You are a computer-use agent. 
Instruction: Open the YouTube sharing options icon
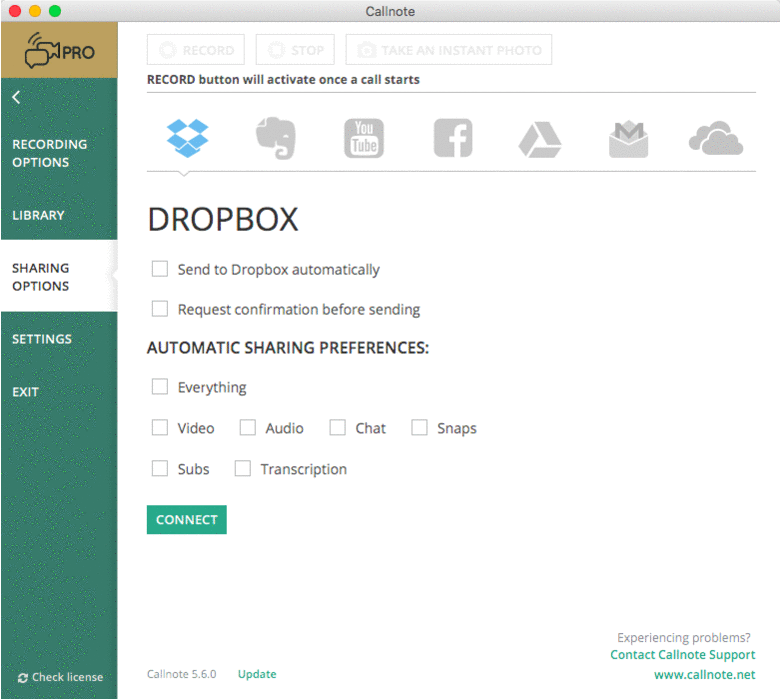(364, 138)
